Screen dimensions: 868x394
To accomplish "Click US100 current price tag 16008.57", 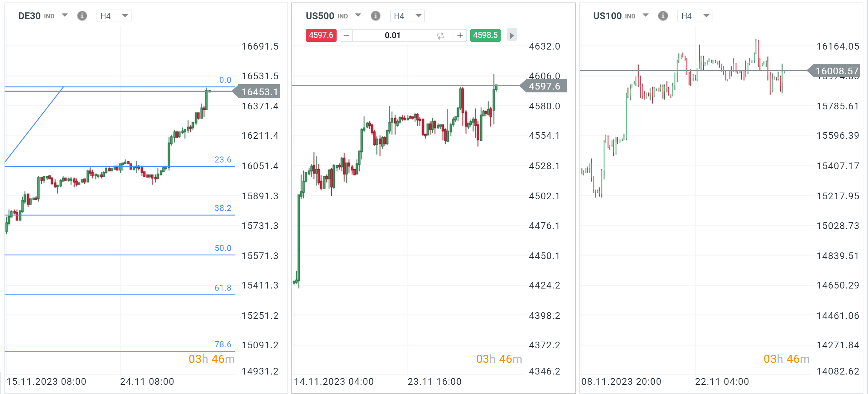I will (x=834, y=71).
